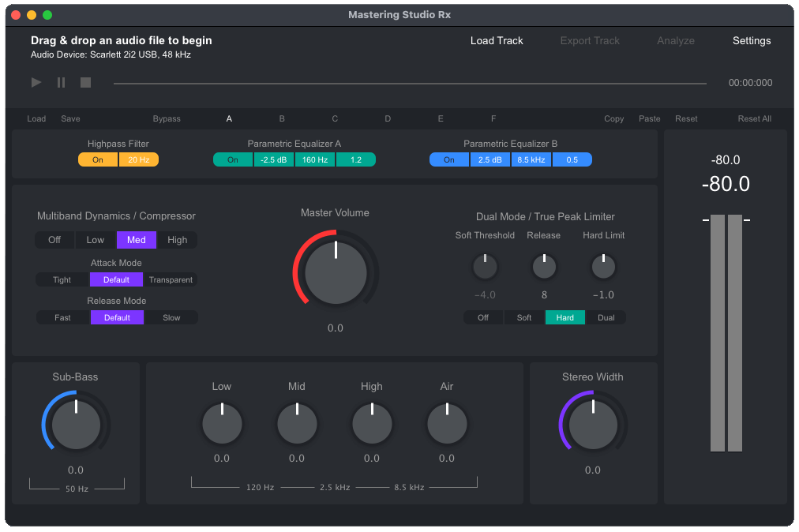
Task: Adjust the Sub-Bass knob
Action: pyautogui.click(x=75, y=424)
